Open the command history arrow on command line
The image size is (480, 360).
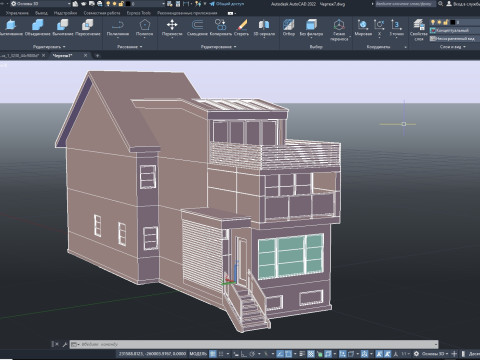coord(436,344)
